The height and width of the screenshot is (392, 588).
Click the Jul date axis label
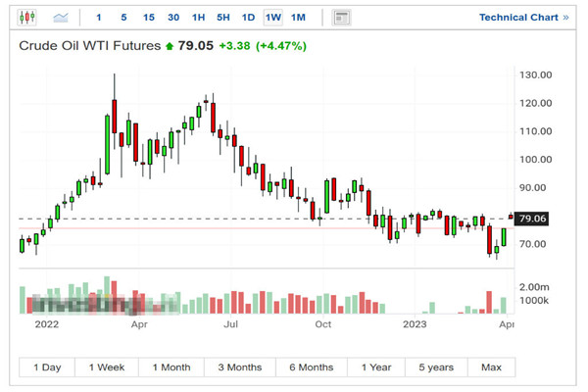[x=230, y=324]
